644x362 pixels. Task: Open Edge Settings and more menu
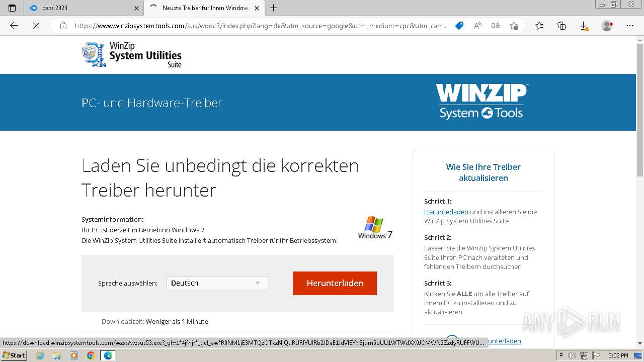click(x=629, y=26)
